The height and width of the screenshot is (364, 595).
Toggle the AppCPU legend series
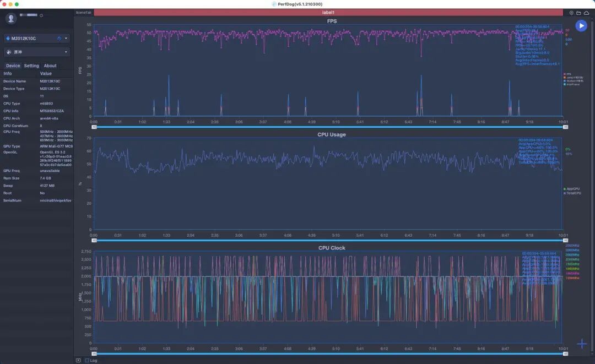pos(571,189)
